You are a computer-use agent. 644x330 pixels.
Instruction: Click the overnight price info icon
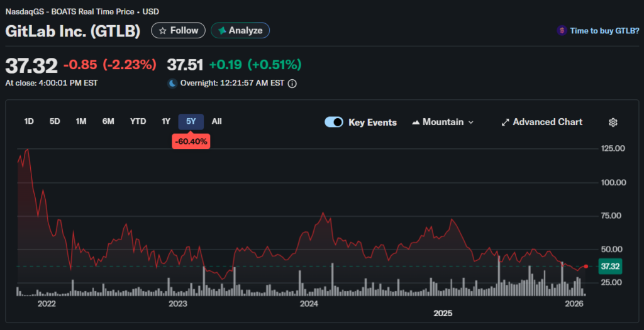292,83
